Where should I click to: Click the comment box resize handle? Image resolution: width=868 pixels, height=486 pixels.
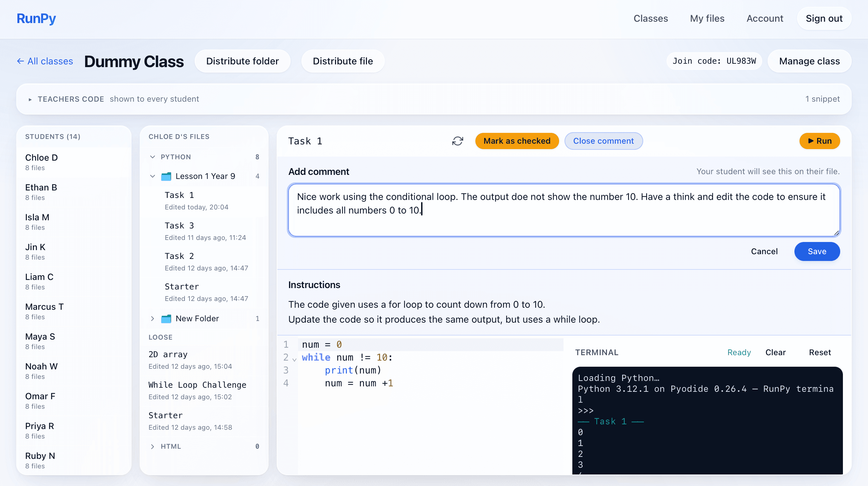pyautogui.click(x=836, y=233)
